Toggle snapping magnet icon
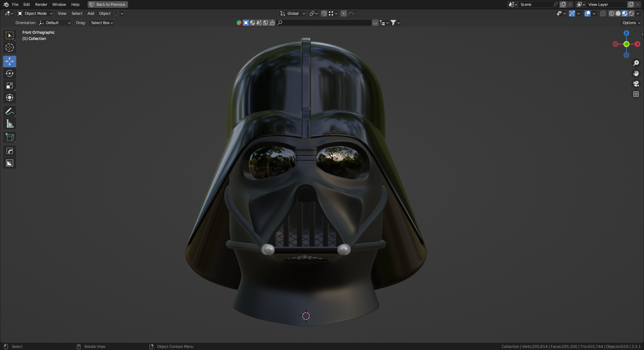This screenshot has height=350, width=644. [x=324, y=13]
